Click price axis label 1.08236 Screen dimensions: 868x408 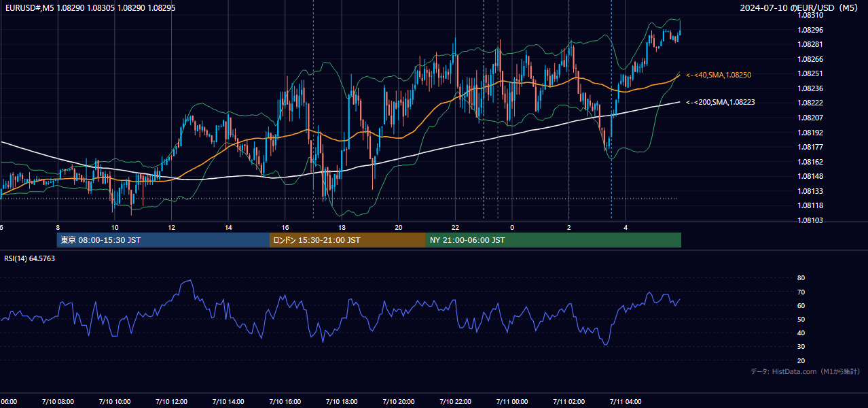click(x=810, y=88)
